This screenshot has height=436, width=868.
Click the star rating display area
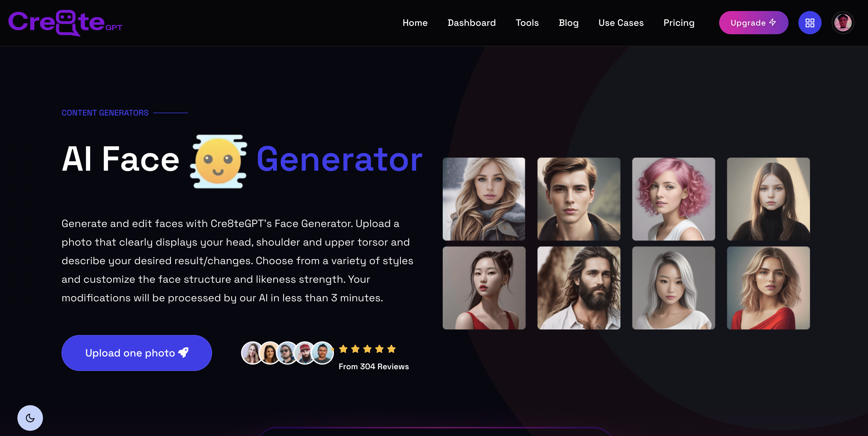367,349
